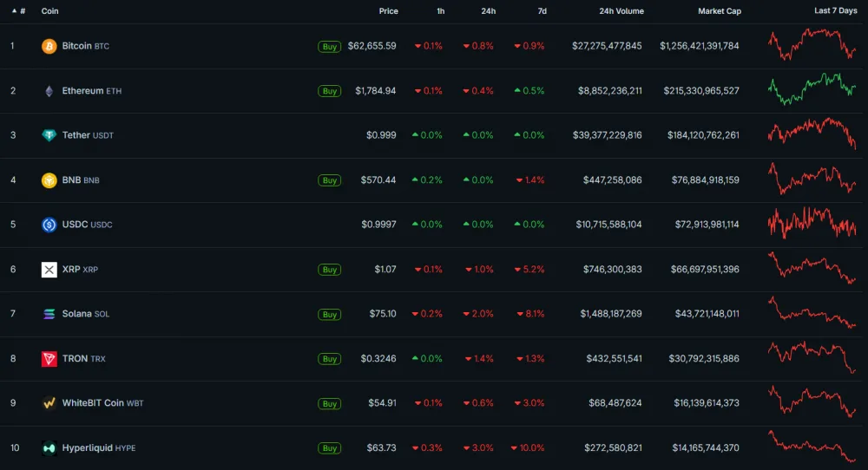Open the Hyperliquid HYPE coin link
The height and width of the screenshot is (470, 868).
pyautogui.click(x=99, y=447)
